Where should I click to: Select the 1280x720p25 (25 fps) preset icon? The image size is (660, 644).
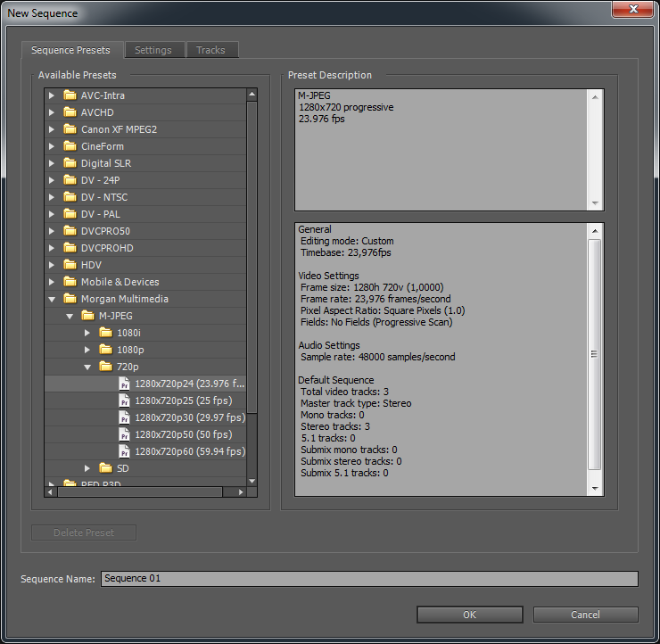[x=124, y=400]
